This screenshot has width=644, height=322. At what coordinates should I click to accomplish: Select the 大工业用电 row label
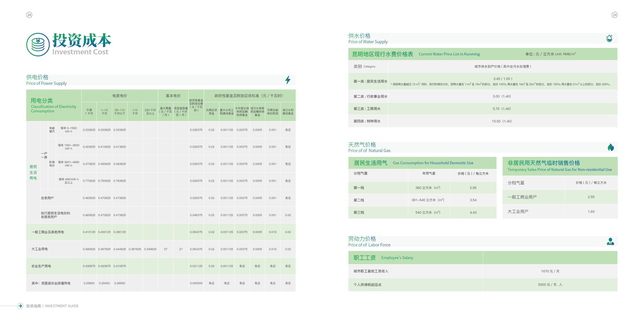click(x=40, y=249)
